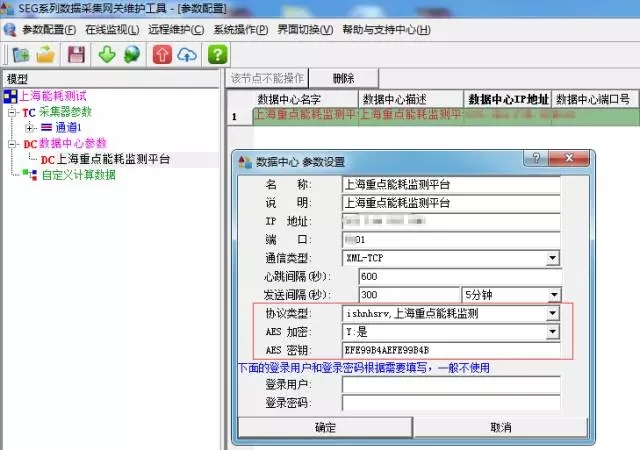Click the 名称 input field
This screenshot has width=640, height=450.
click(x=451, y=185)
